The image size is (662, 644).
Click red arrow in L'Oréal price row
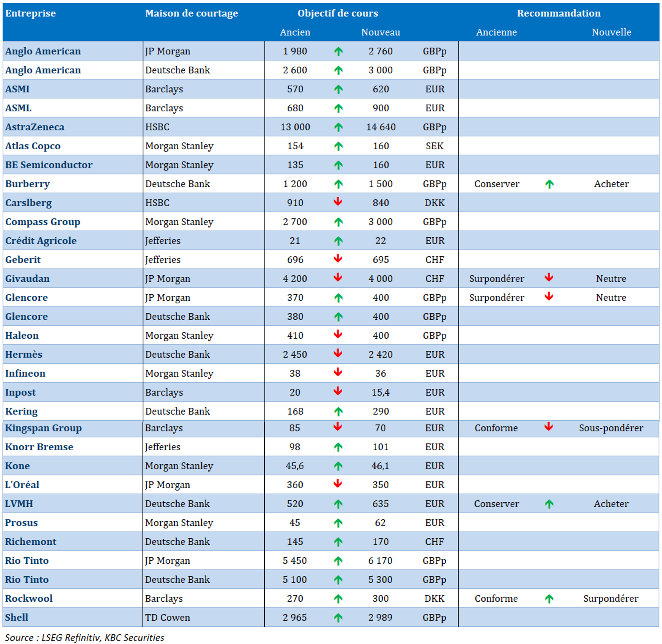pos(338,484)
